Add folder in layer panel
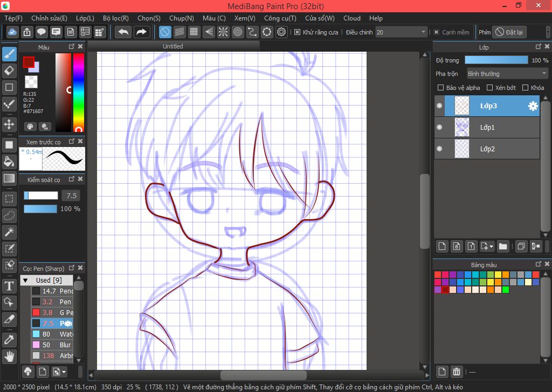This screenshot has width=552, height=392. coord(503,246)
